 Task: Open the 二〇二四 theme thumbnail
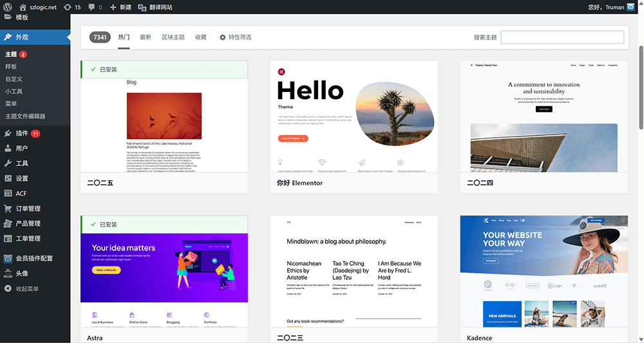click(x=544, y=116)
